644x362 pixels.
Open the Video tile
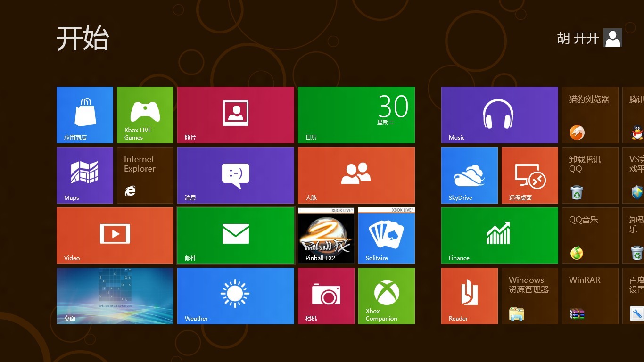[x=115, y=236]
